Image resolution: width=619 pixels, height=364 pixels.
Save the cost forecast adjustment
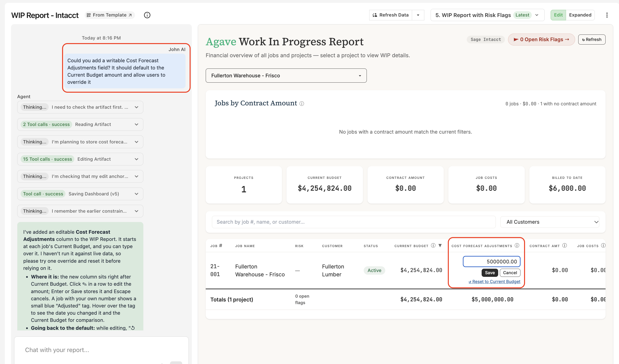tap(490, 273)
